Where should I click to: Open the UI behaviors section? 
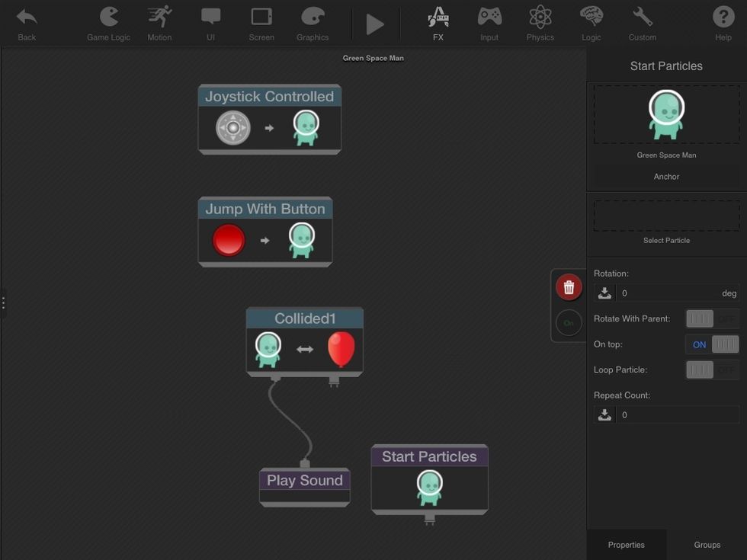[210, 21]
